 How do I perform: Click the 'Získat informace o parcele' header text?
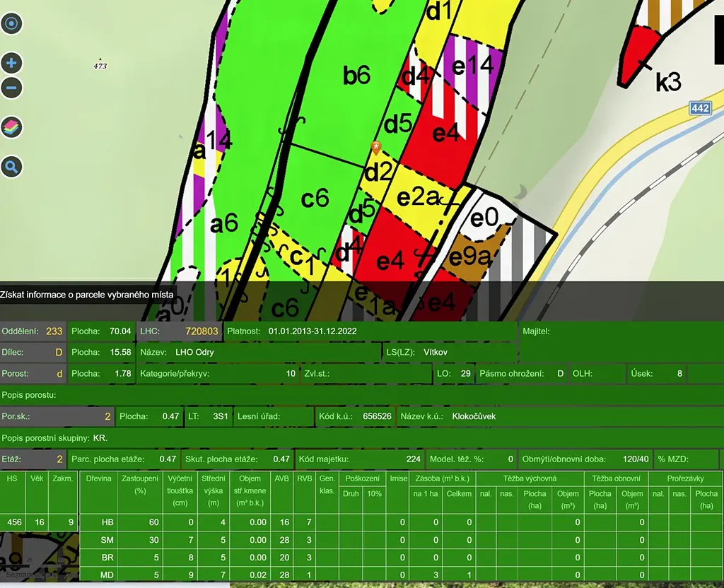pyautogui.click(x=86, y=294)
